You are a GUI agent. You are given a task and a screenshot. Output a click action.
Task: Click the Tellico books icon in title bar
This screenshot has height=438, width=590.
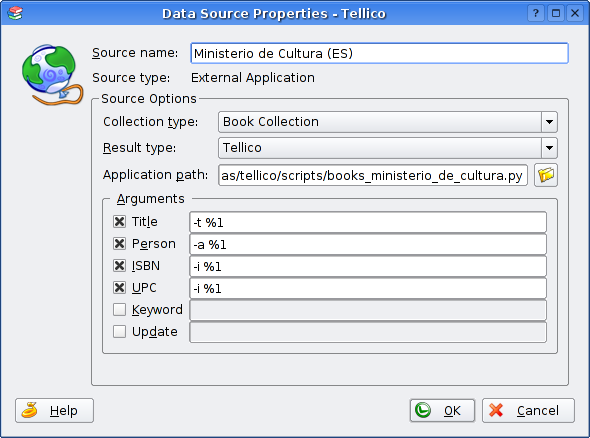[15, 13]
